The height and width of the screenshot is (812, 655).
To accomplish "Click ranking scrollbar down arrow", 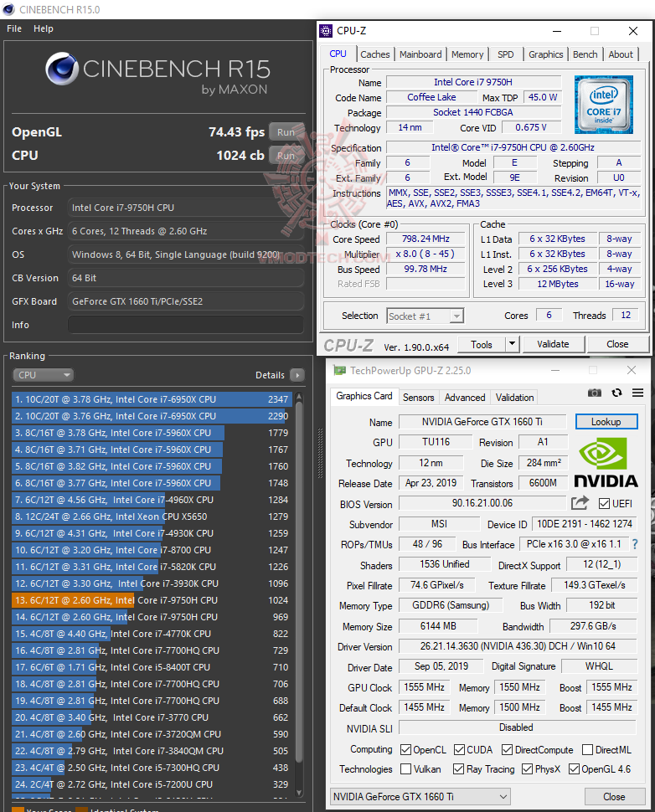I will (x=299, y=792).
